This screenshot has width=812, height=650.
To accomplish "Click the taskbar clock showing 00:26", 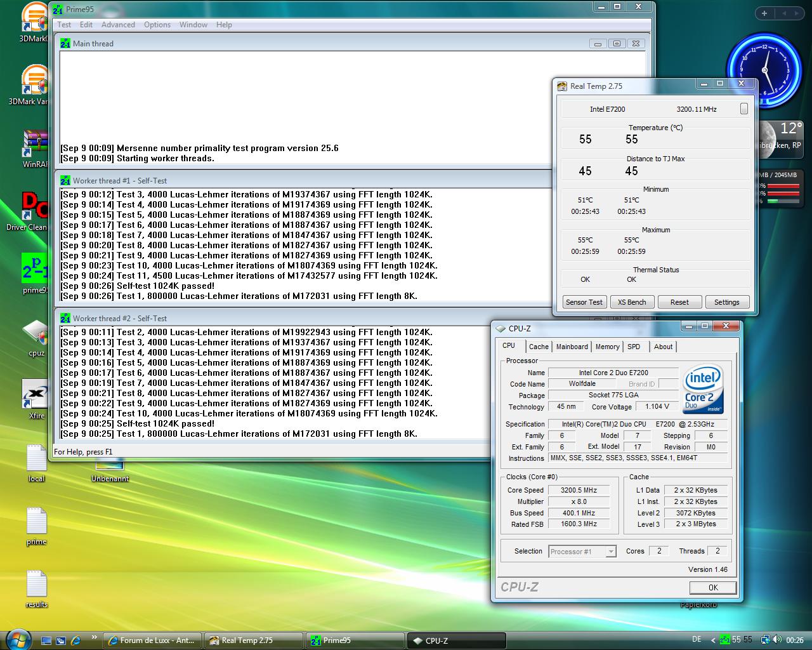I will pyautogui.click(x=795, y=640).
